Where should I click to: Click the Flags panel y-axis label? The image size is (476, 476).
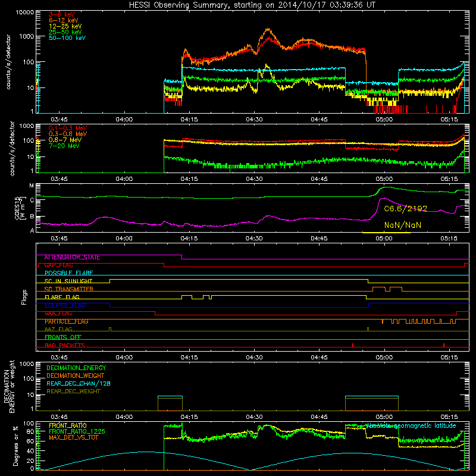coord(24,297)
